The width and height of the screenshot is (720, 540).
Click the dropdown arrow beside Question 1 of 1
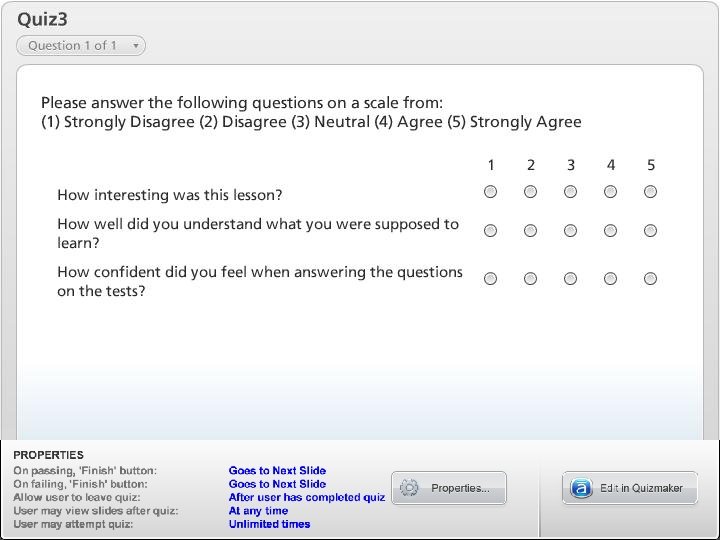pyautogui.click(x=135, y=45)
